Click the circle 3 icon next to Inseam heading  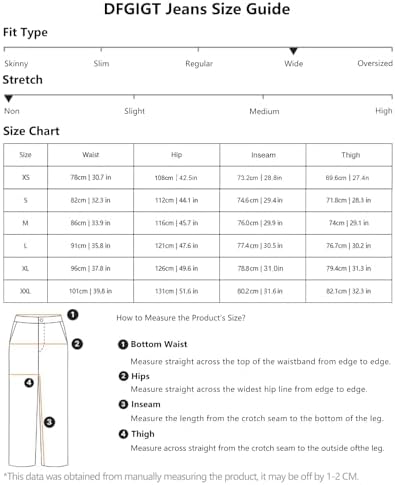(123, 404)
